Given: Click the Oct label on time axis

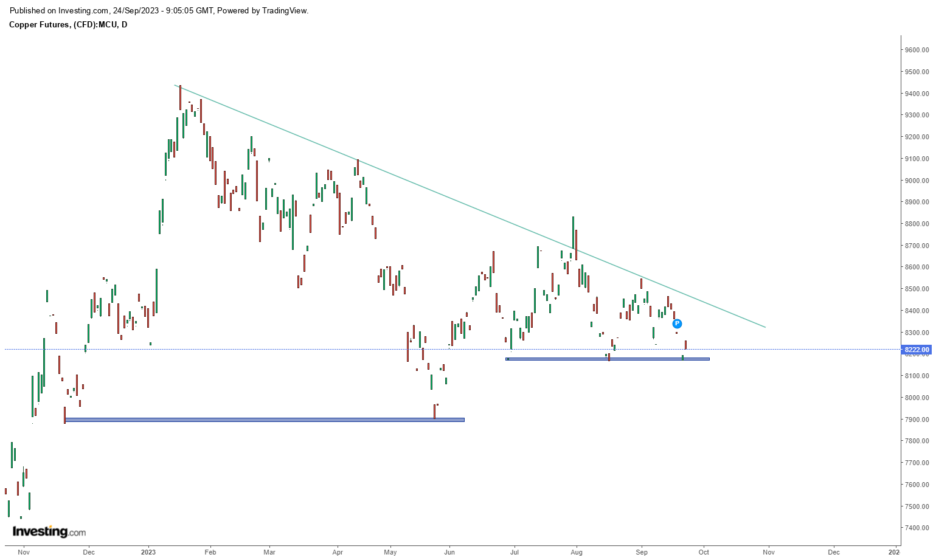Looking at the screenshot, I should [x=704, y=552].
